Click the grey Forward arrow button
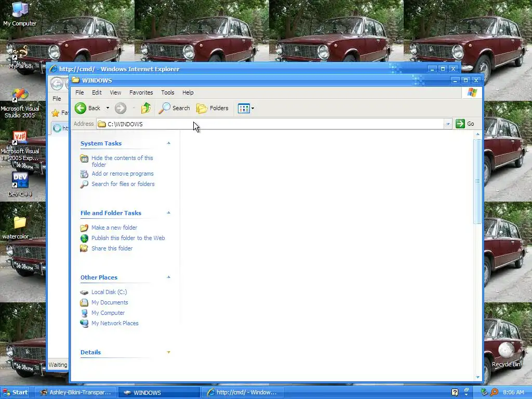This screenshot has height=399, width=532. tap(121, 108)
